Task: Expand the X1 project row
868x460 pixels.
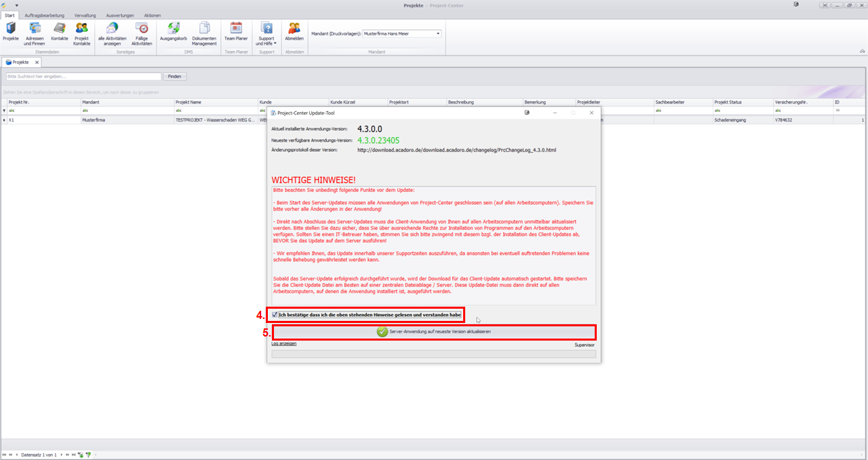Action: click(5, 120)
